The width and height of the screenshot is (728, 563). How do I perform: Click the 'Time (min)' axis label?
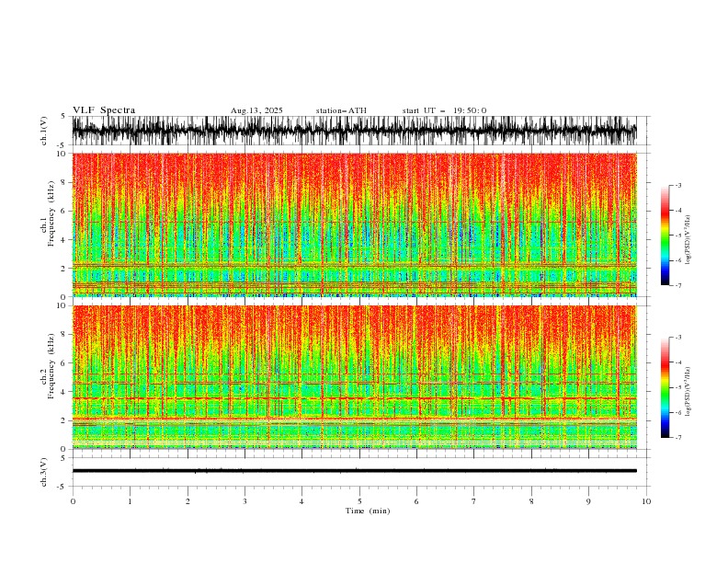coord(368,511)
